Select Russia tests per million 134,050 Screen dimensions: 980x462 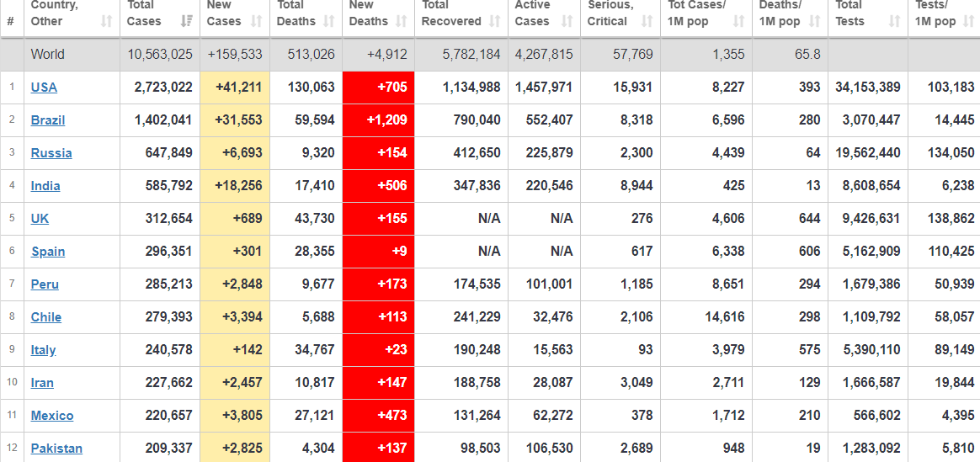951,153
